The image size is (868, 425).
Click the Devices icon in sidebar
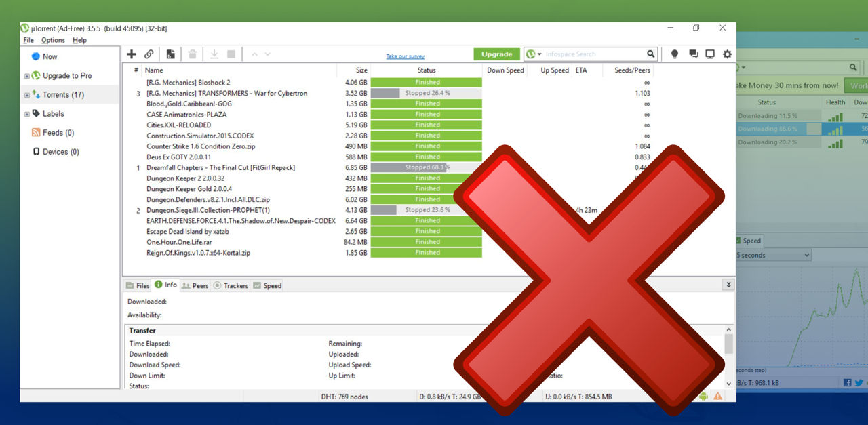36,152
